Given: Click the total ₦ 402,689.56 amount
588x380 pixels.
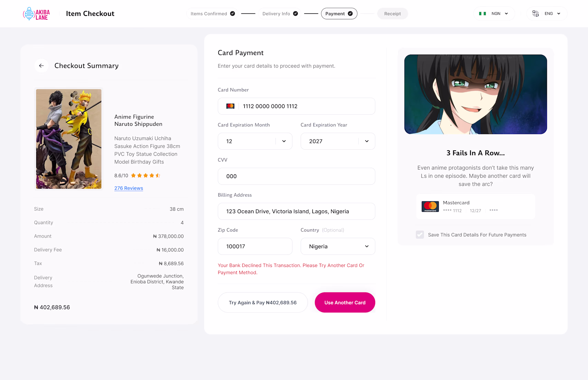Looking at the screenshot, I should coord(52,307).
